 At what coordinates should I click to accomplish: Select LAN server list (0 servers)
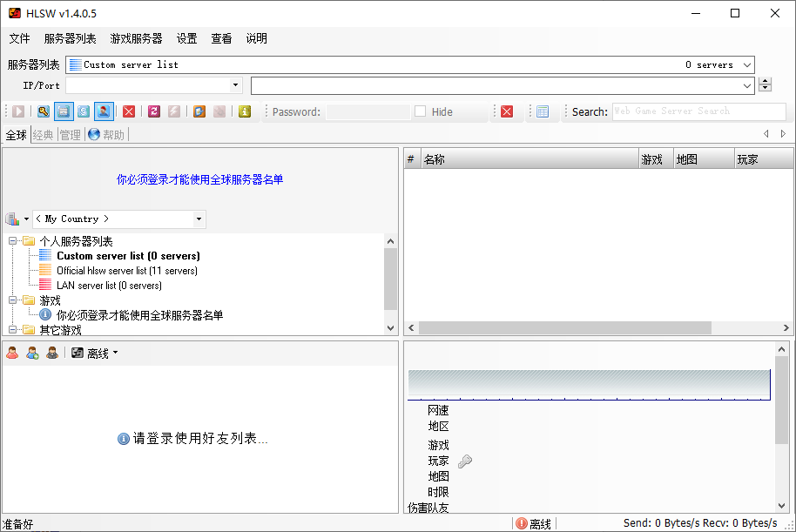pos(109,286)
